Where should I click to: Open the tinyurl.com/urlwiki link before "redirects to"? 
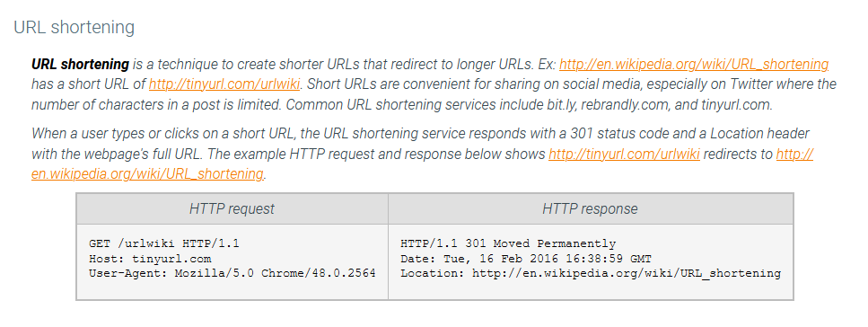(624, 155)
